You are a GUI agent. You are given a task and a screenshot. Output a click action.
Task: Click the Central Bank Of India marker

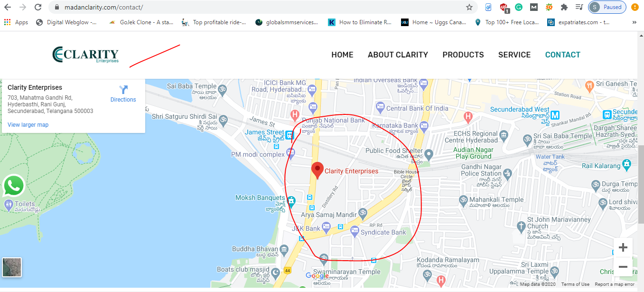380,107
